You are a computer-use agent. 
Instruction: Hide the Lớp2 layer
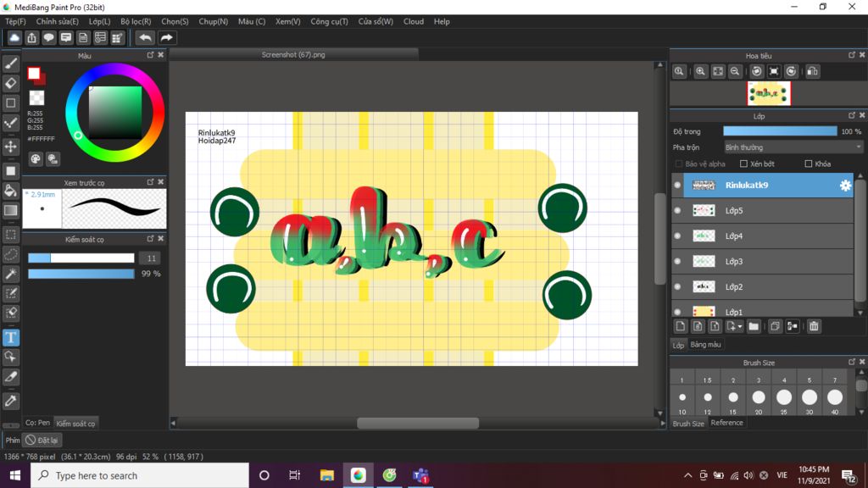tap(677, 287)
